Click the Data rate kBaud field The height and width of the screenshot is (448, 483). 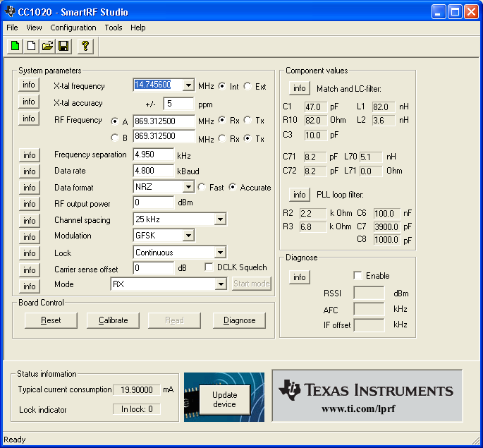point(154,171)
